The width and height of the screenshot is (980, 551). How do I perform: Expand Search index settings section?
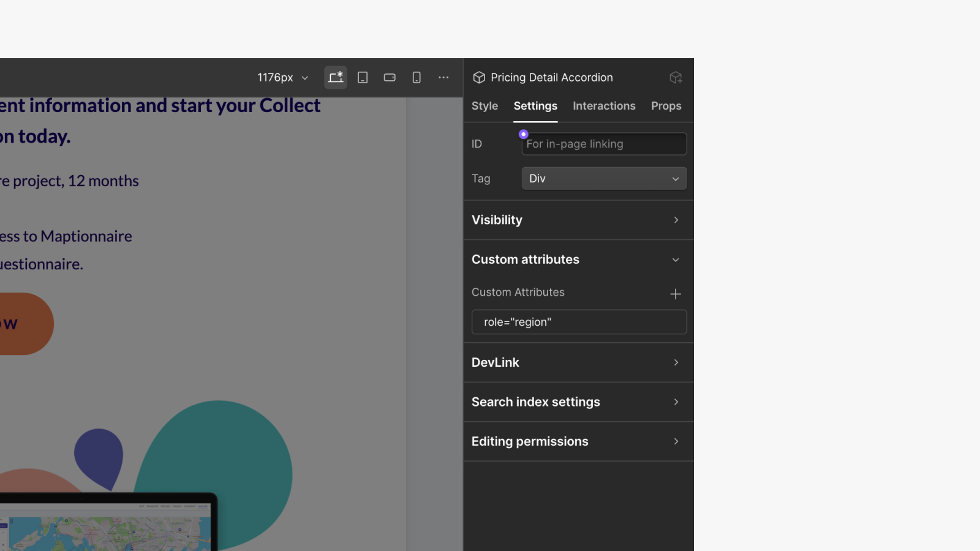click(x=578, y=402)
